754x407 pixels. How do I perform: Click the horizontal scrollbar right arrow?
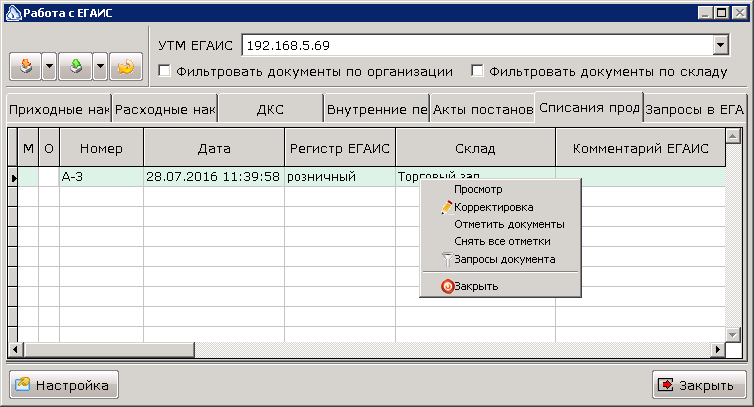tap(718, 350)
